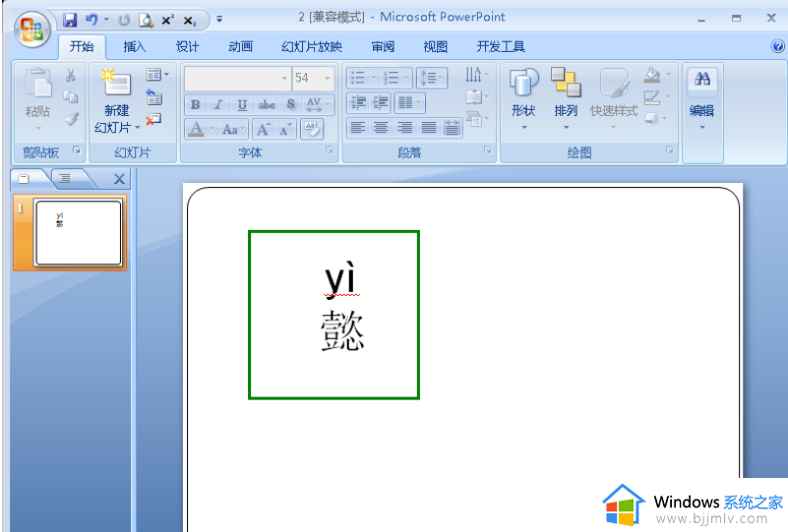Activate the Format Painter brush

point(71,119)
